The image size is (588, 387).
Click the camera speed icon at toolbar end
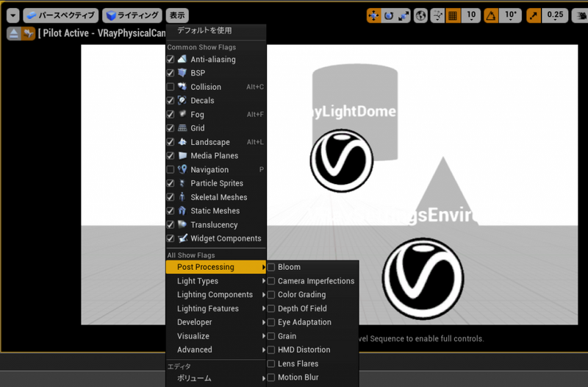click(x=580, y=15)
